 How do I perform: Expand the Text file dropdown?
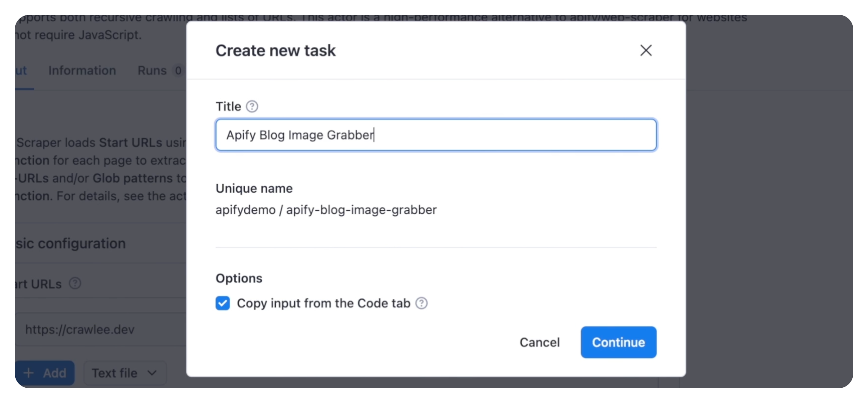click(125, 373)
